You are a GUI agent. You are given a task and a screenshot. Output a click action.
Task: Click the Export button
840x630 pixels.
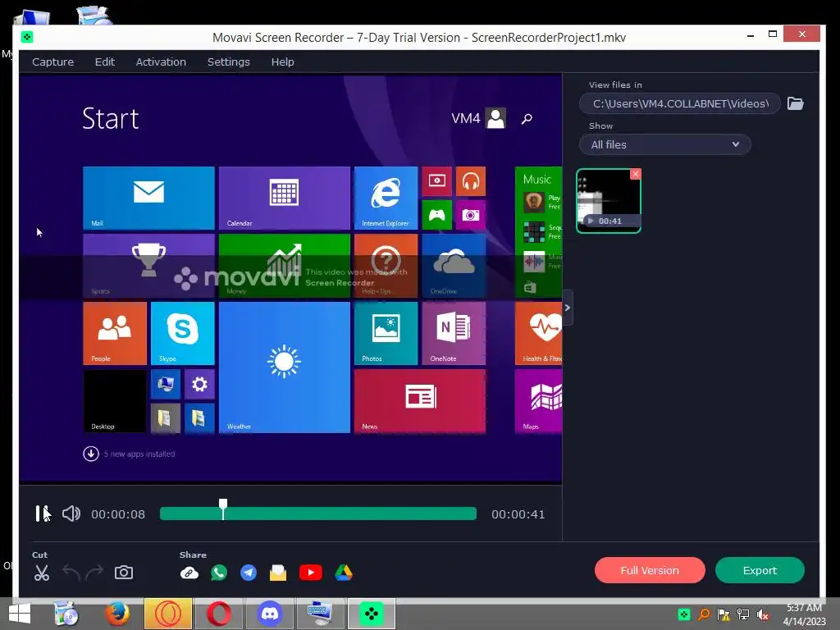pos(760,571)
